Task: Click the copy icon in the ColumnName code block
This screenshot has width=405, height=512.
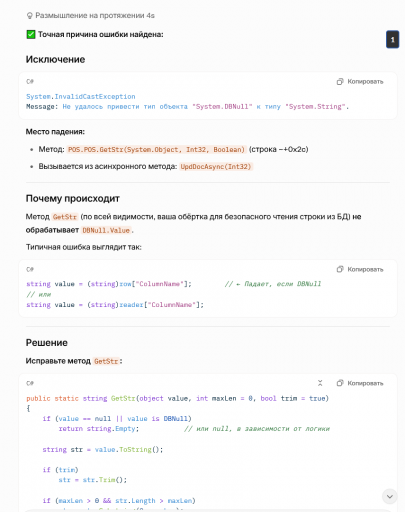Action: (340, 269)
